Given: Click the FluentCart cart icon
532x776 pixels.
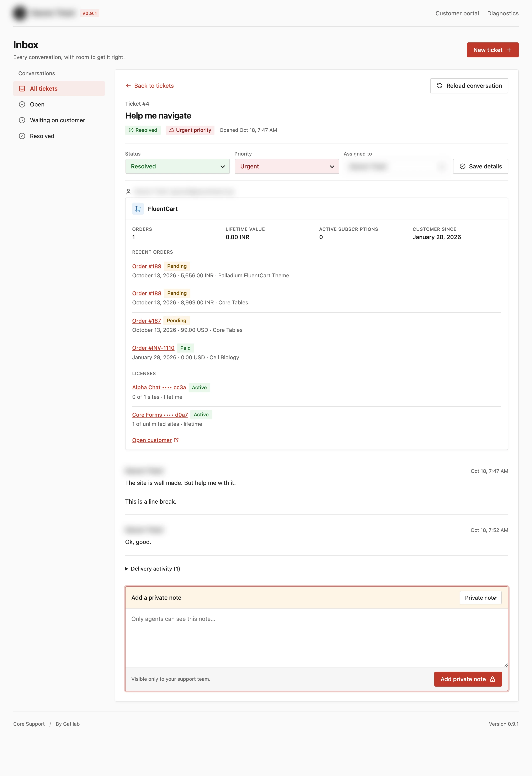Looking at the screenshot, I should coord(138,209).
